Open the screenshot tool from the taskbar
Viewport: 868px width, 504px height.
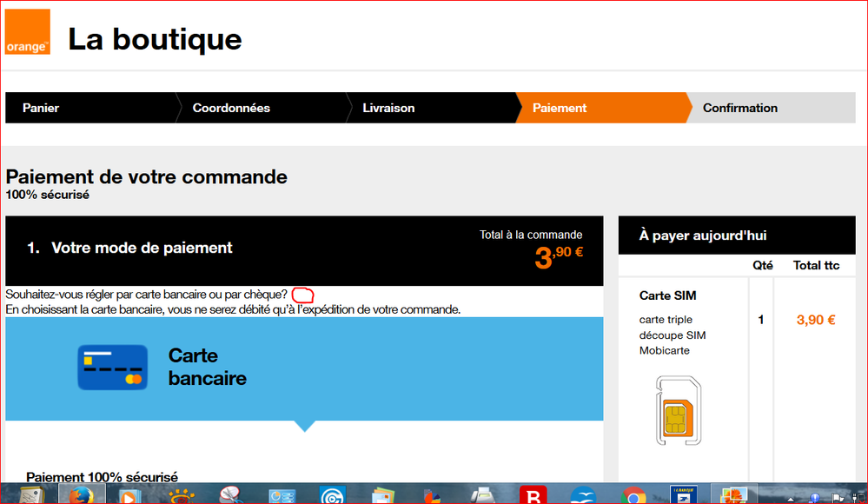[x=230, y=495]
